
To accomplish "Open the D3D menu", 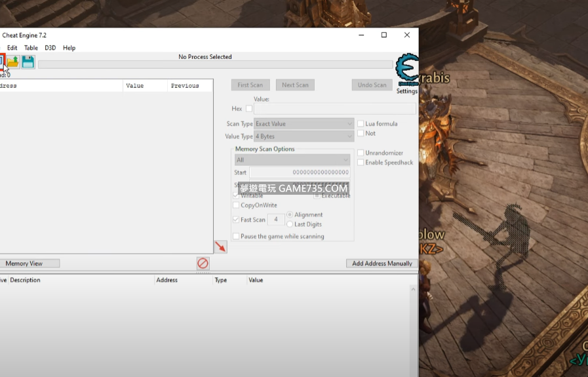I will 50,48.
